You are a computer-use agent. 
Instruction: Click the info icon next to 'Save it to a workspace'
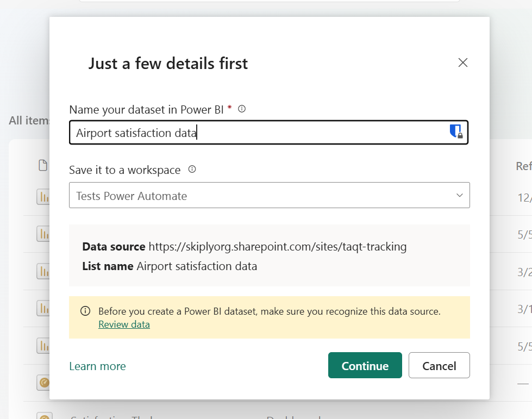pyautogui.click(x=193, y=170)
